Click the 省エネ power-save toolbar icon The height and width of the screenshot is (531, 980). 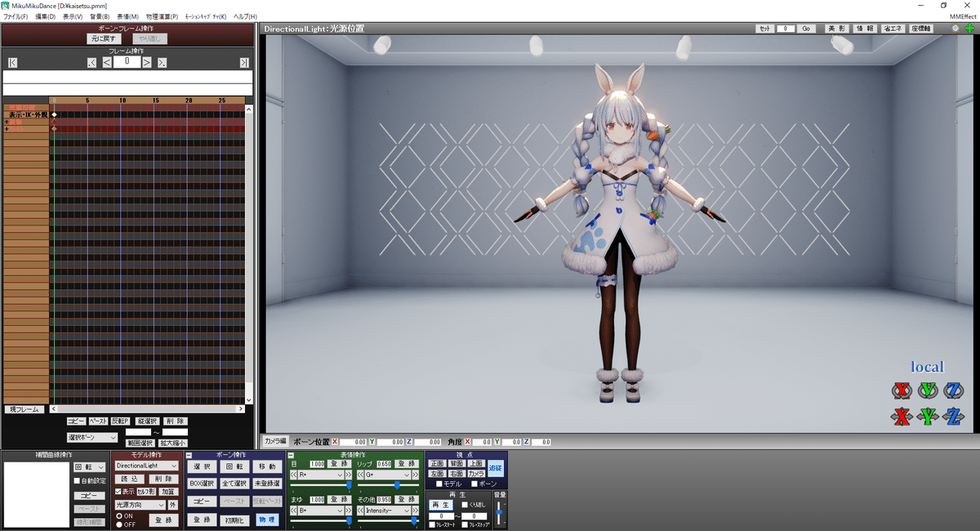point(893,28)
